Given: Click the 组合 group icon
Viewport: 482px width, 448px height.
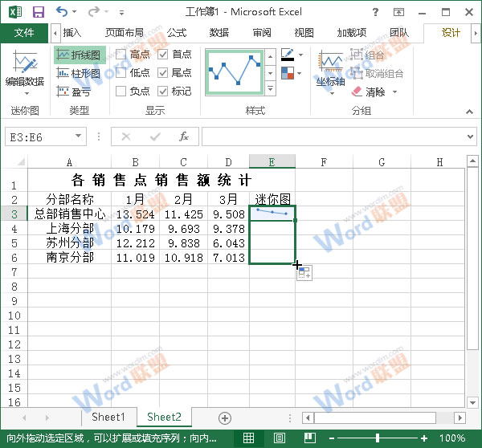Looking at the screenshot, I should click(x=357, y=55).
